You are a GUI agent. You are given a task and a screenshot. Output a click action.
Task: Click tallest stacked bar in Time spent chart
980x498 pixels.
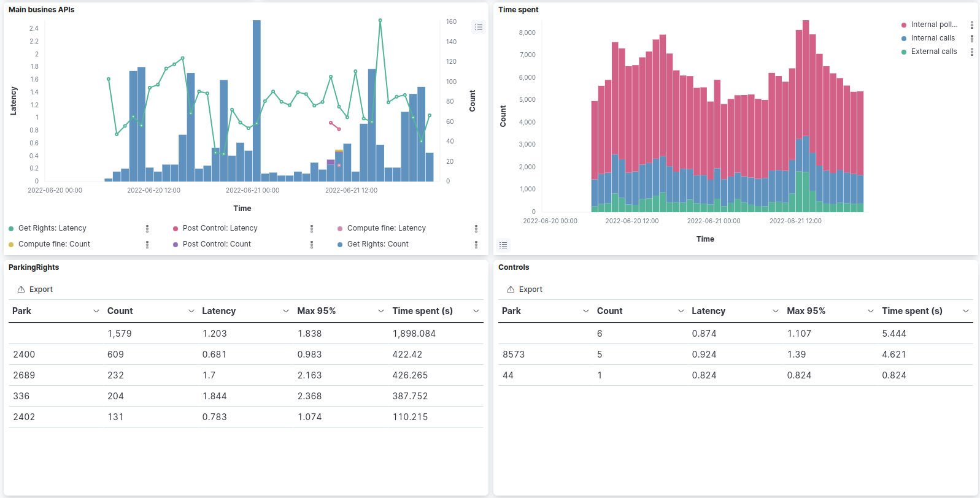(x=806, y=117)
